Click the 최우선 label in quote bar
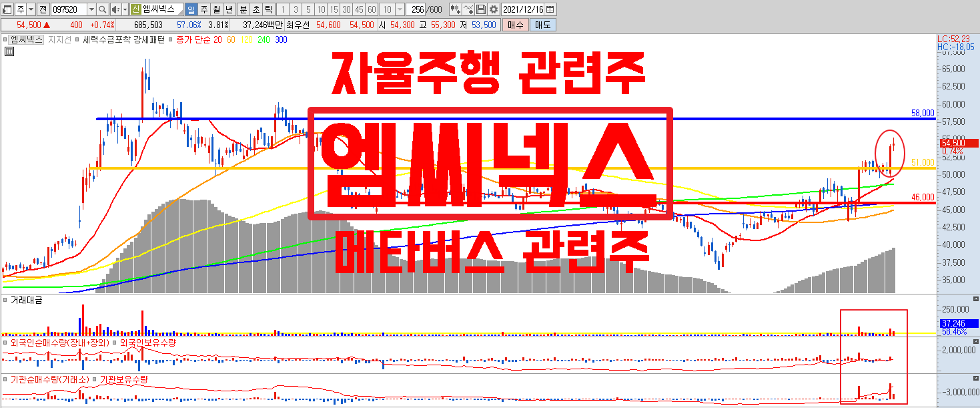The image size is (980, 408). pos(298,25)
